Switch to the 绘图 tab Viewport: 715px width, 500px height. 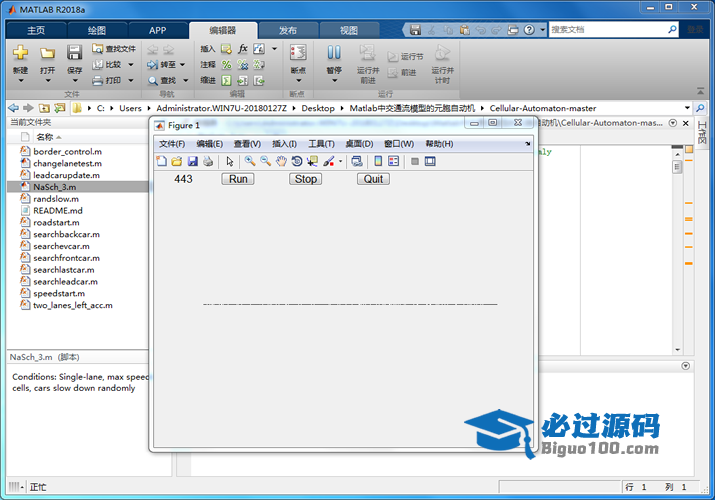pyautogui.click(x=97, y=31)
